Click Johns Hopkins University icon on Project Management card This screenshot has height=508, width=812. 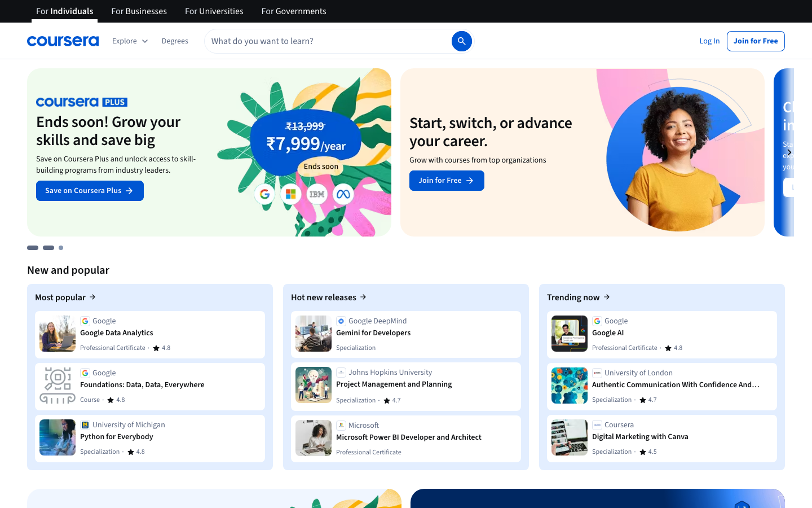[x=341, y=373]
